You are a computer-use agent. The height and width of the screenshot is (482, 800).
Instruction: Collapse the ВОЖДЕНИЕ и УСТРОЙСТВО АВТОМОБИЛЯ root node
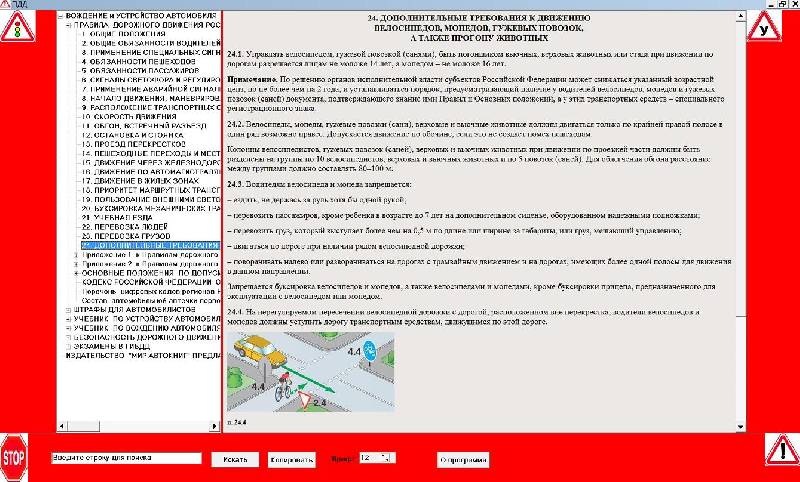click(61, 16)
